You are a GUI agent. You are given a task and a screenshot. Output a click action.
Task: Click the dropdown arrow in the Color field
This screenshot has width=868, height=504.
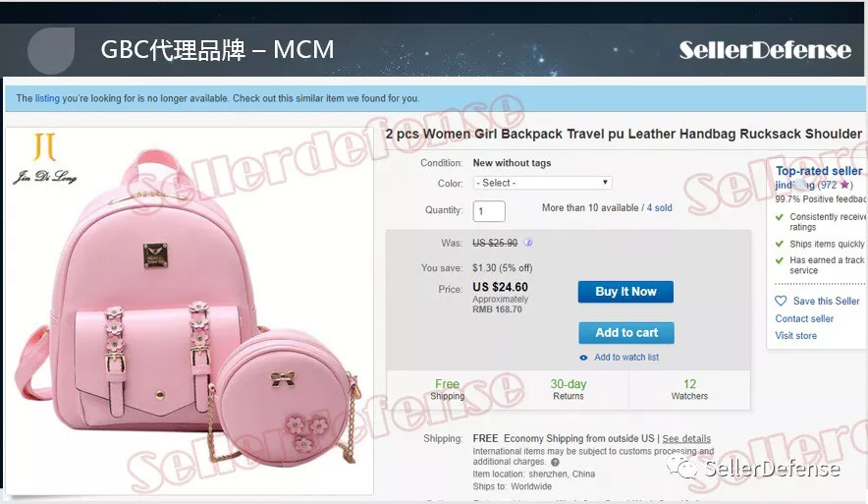pyautogui.click(x=605, y=182)
